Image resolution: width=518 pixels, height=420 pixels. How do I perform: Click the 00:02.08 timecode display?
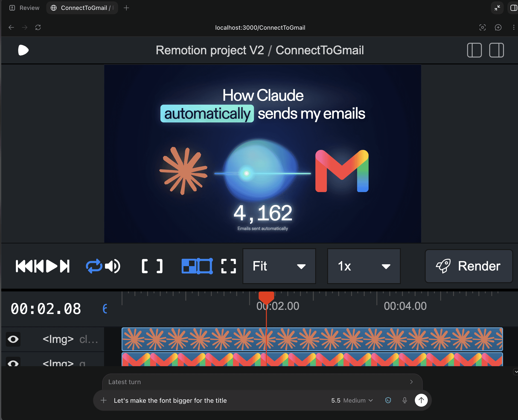(46, 309)
